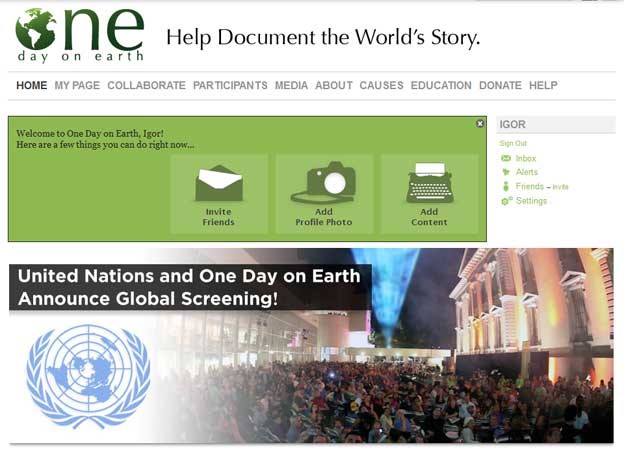Click the 'Help Document the World's Story' tagline
Image resolution: width=624 pixels, height=449 pixels.
pyautogui.click(x=323, y=38)
